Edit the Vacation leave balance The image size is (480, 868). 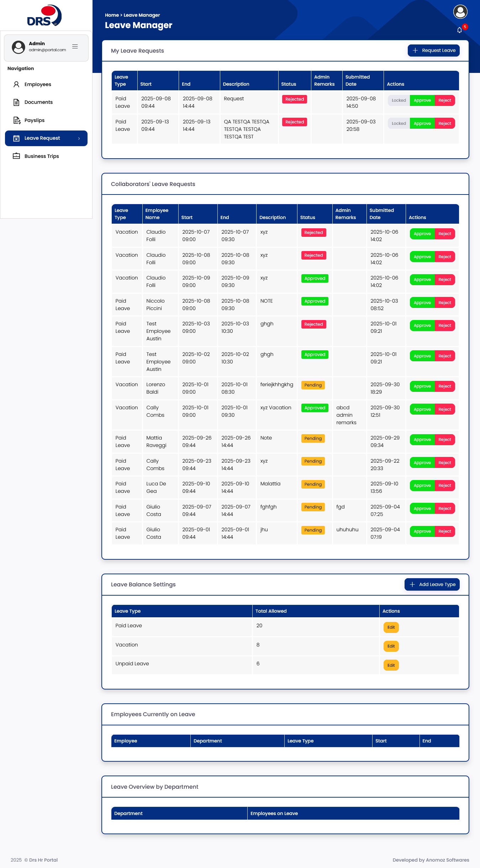click(x=391, y=646)
